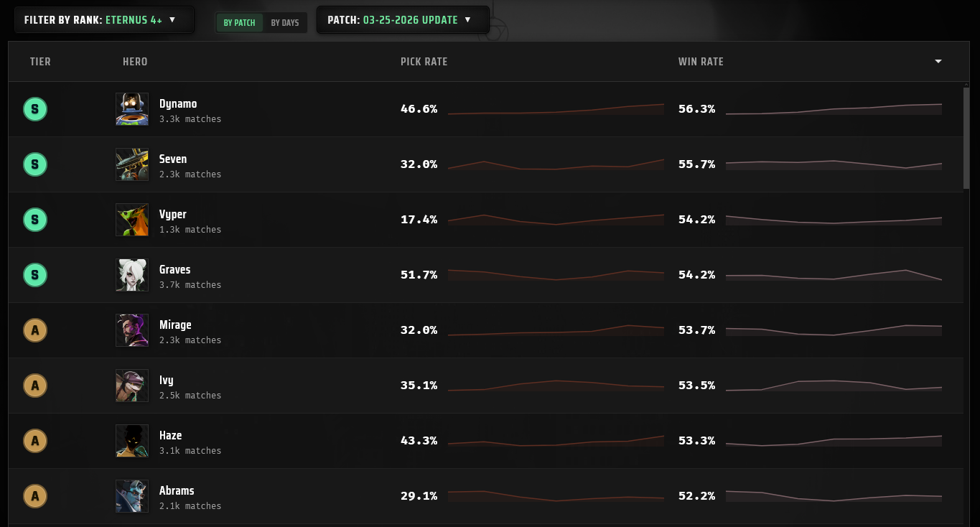Image resolution: width=980 pixels, height=527 pixels.
Task: Click the A tier badge for Haze
Action: tap(35, 441)
